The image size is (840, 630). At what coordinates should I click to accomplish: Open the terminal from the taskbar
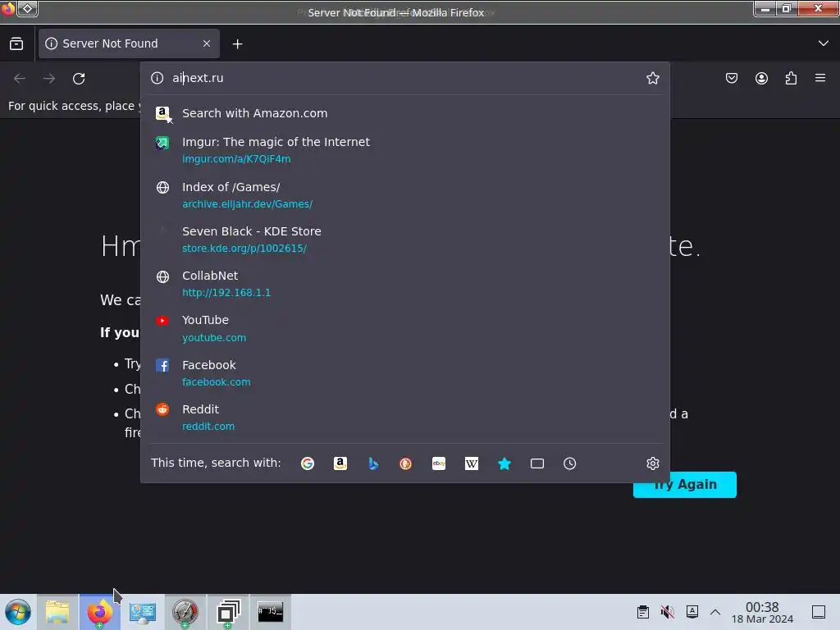click(x=271, y=612)
